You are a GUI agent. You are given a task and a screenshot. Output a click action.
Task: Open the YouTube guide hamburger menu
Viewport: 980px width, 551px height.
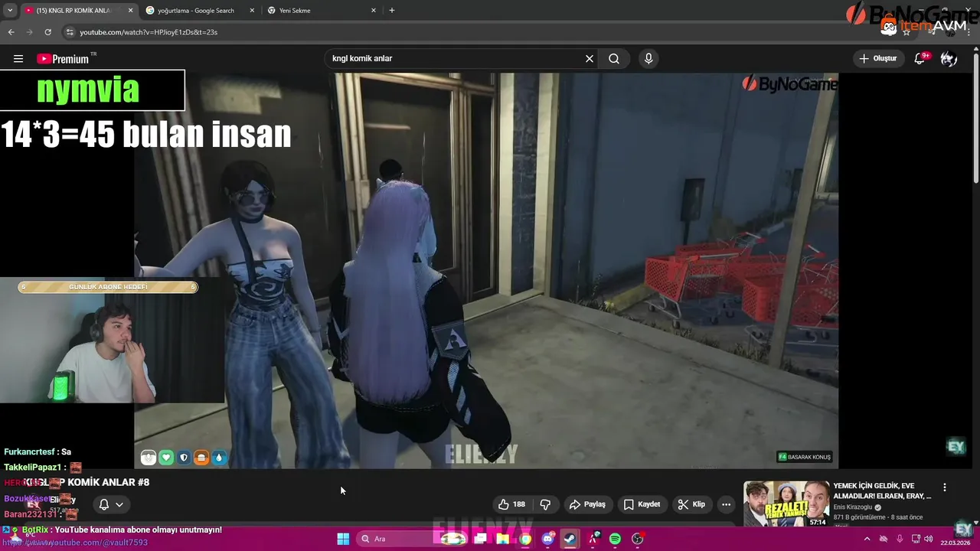pos(18,59)
